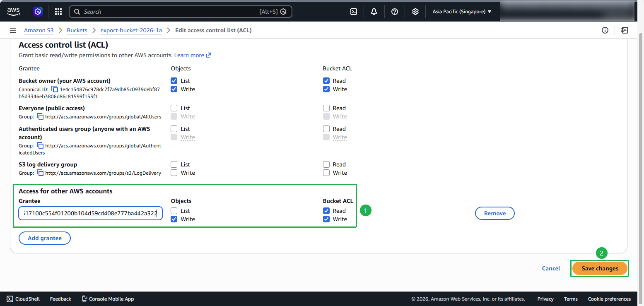Click the Amazon Q icon in search bar
This screenshot has width=644, height=306.
pyautogui.click(x=283, y=12)
